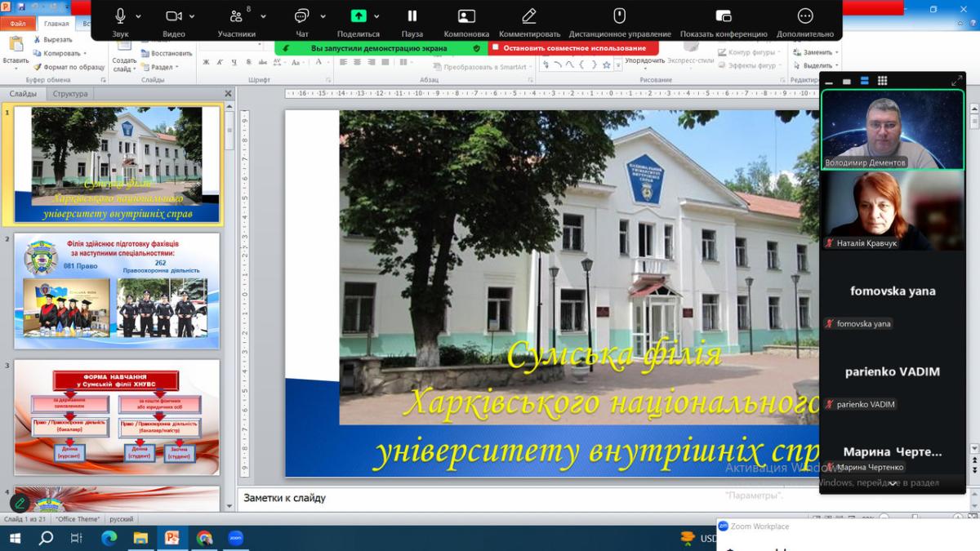Screen dimensions: 980x551
Task: Expand the shapes gallery more arrow
Action: pos(618,65)
